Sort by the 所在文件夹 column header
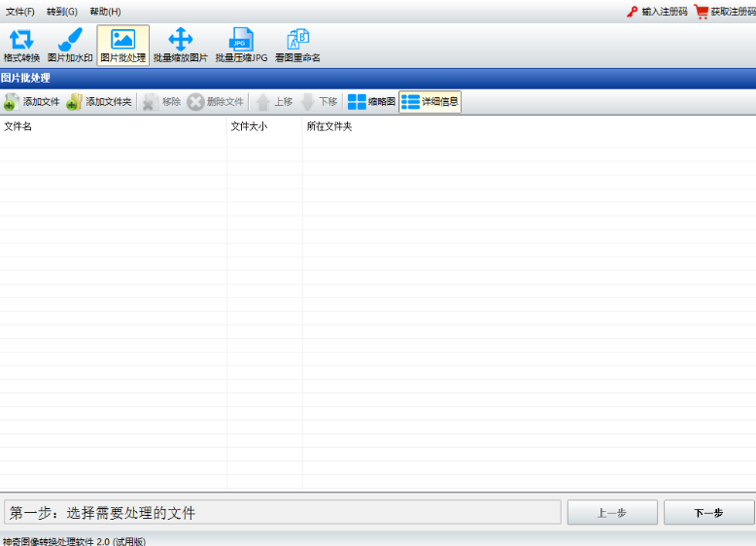756x546 pixels. (x=530, y=126)
